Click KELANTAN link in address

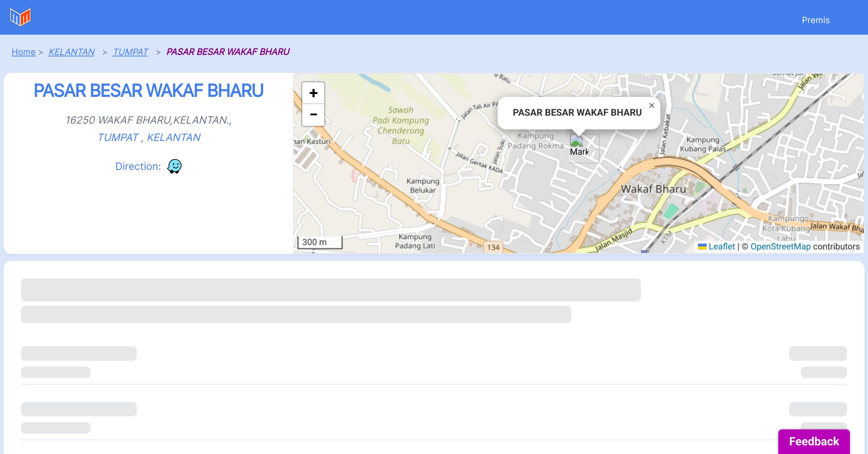[174, 137]
